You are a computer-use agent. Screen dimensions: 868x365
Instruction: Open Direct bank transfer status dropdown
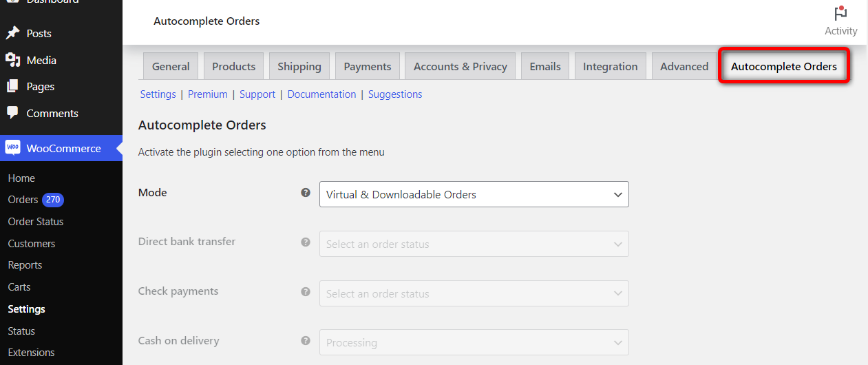474,244
